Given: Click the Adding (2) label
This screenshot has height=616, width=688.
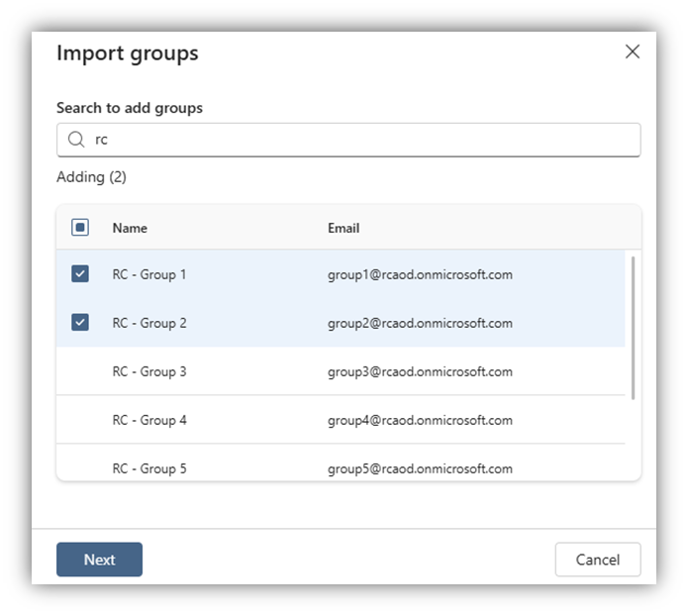Looking at the screenshot, I should pos(91,177).
